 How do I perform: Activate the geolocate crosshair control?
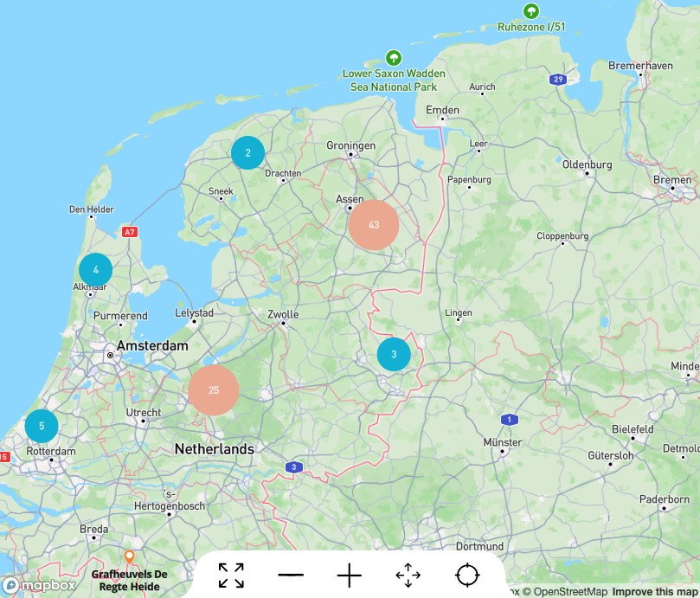click(465, 575)
